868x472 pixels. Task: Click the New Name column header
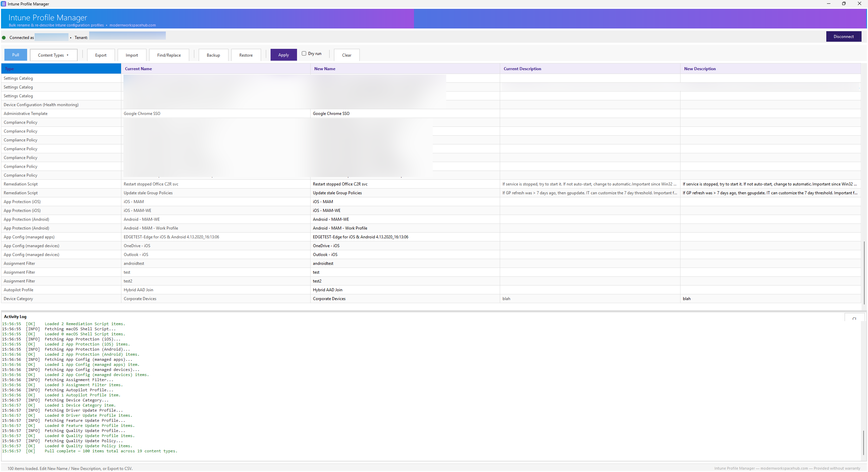405,69
